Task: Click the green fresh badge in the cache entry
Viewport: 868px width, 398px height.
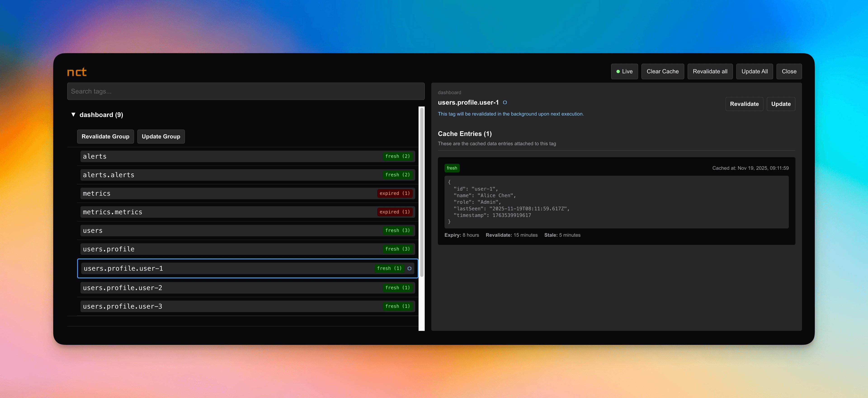Action: (x=452, y=168)
